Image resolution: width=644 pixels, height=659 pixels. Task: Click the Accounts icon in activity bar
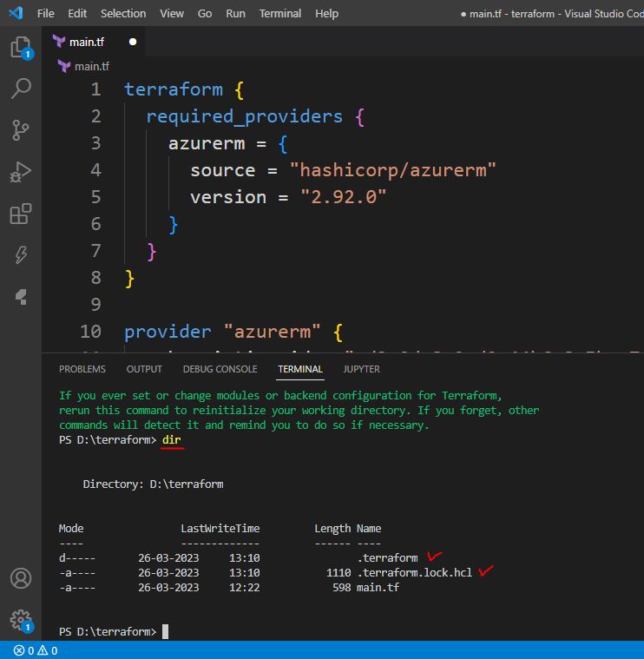click(x=20, y=578)
